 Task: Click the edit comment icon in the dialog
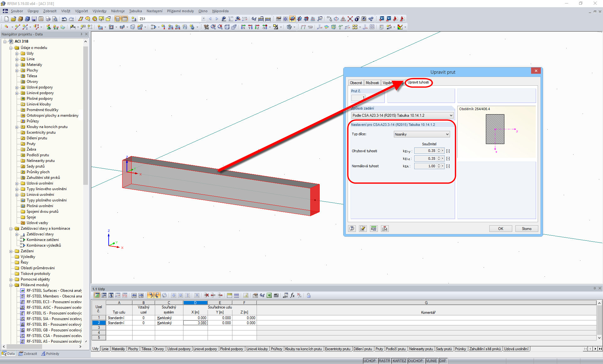363,228
